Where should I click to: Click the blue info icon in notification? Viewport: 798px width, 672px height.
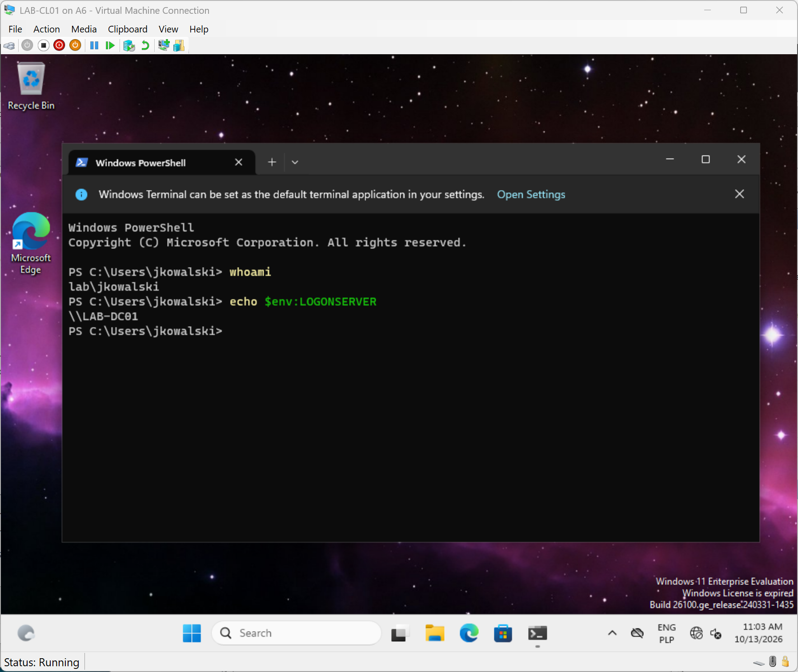[x=81, y=195]
